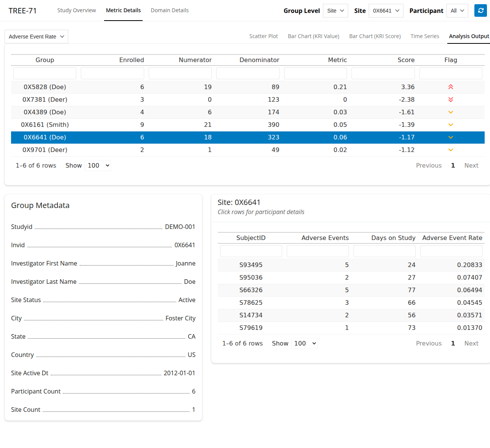Click flag icon in highlighted 0X6641 row
Screen dimensions: 490x448
pyautogui.click(x=450, y=137)
